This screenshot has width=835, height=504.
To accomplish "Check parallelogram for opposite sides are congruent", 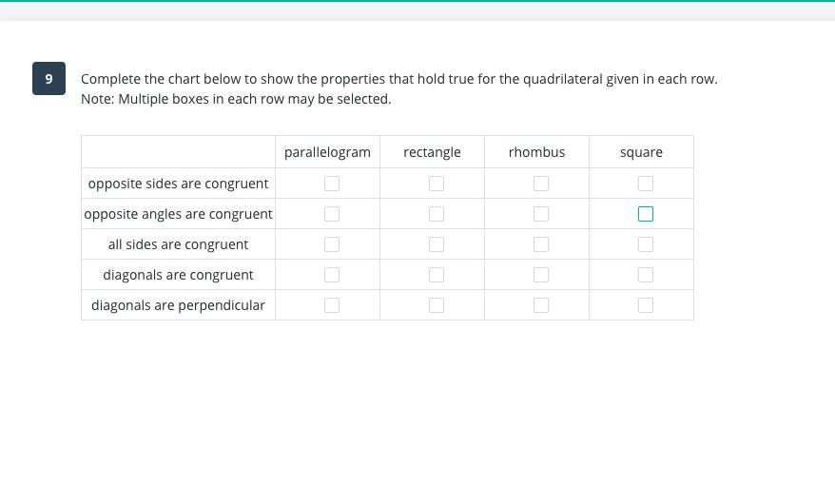I will tap(332, 184).
